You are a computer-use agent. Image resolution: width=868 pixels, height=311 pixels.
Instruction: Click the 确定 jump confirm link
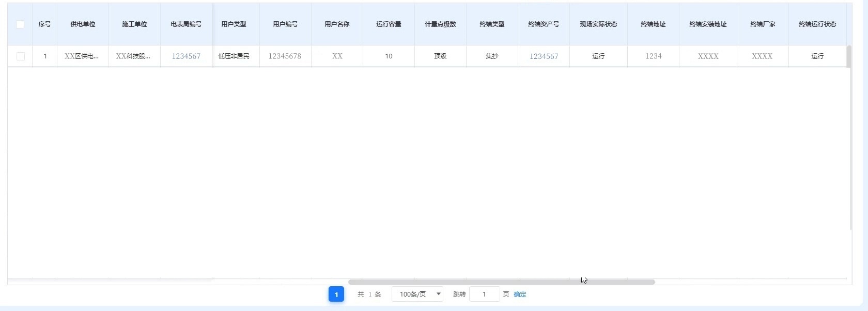tap(520, 294)
